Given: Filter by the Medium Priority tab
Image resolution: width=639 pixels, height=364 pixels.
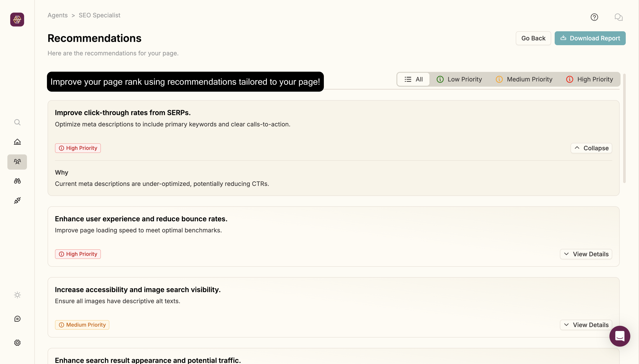Looking at the screenshot, I should click(x=524, y=79).
